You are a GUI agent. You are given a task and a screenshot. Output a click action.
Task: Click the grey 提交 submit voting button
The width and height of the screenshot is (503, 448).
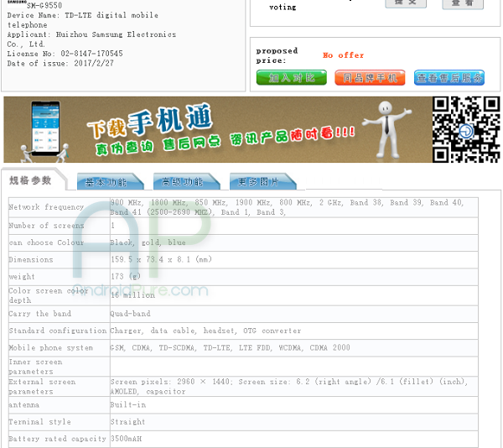(406, 3)
